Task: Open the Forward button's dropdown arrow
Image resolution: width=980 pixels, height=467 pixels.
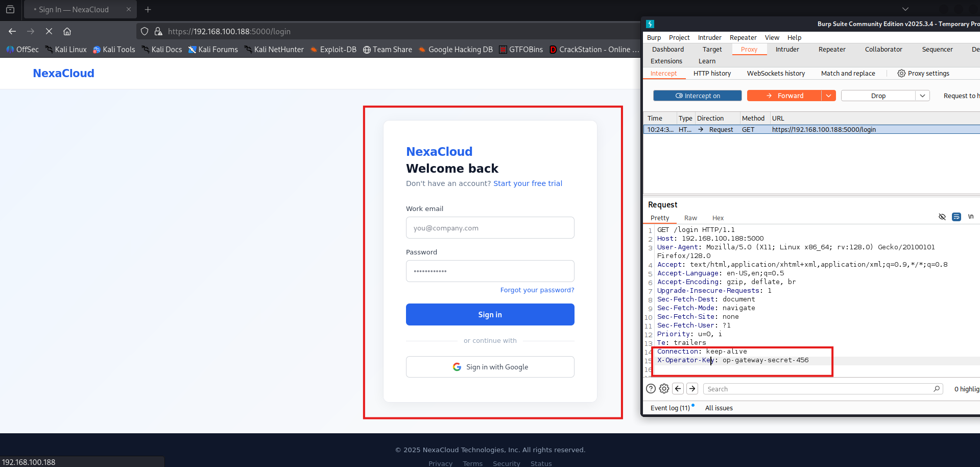Action: 828,96
